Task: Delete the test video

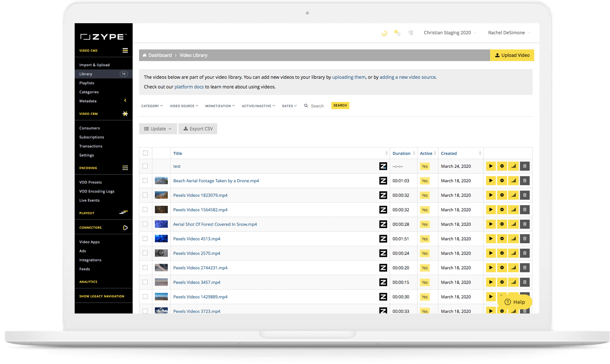Action: [x=525, y=166]
